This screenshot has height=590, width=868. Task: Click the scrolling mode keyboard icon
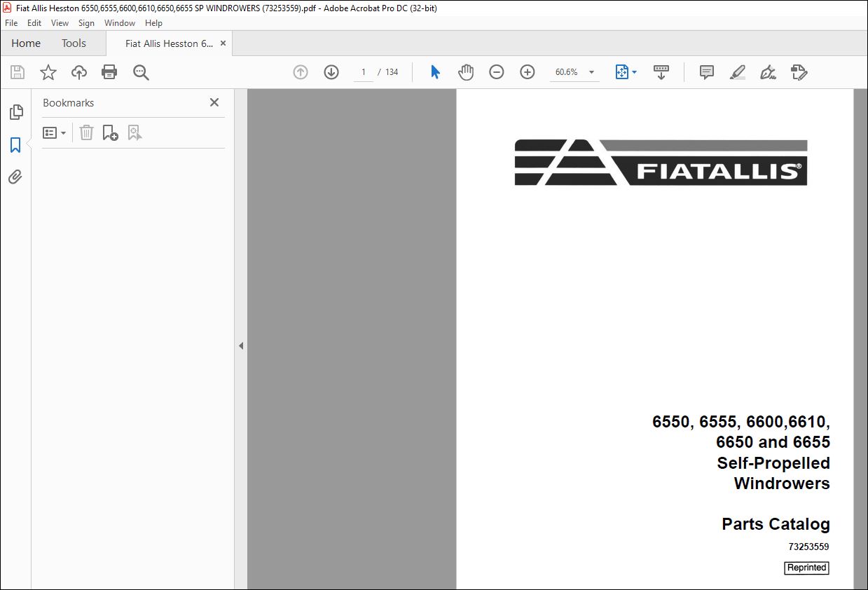(x=661, y=72)
